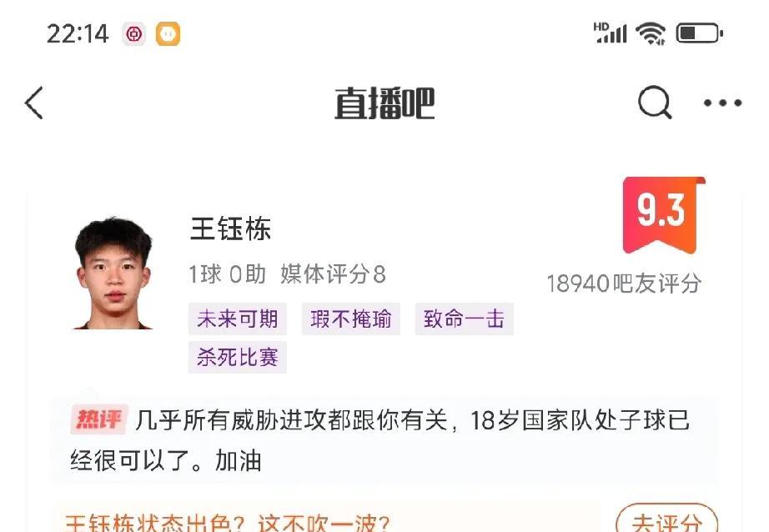Tap the 直播吧 page title
This screenshot has width=769, height=532.
pos(384,103)
